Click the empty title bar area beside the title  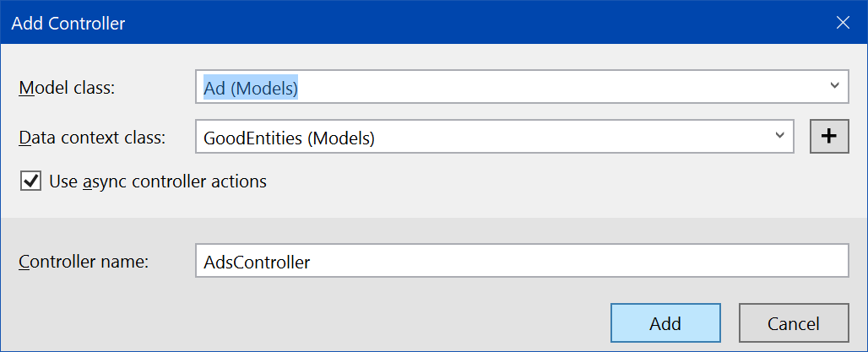pos(464,23)
